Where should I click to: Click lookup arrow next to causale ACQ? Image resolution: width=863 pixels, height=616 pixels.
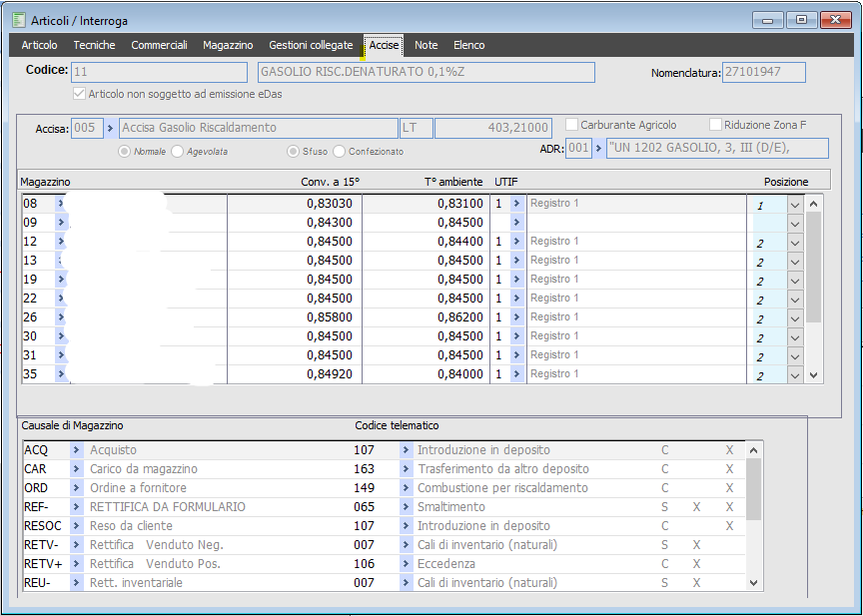pos(77,450)
